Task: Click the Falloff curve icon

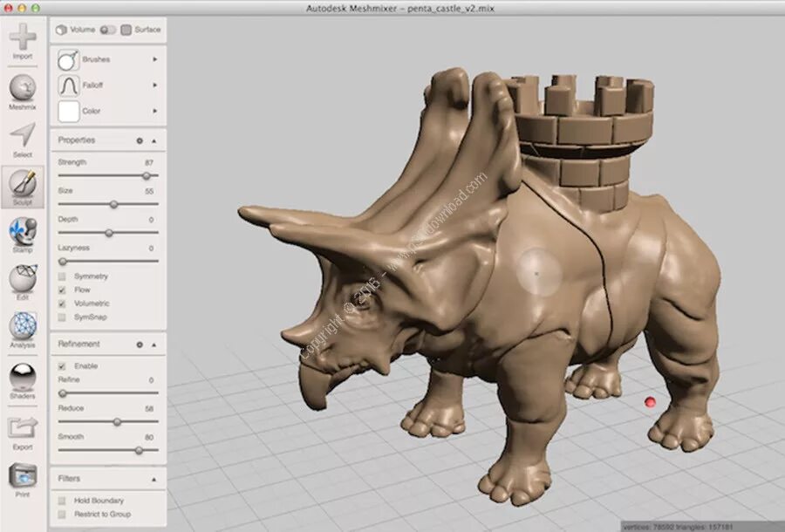Action: tap(69, 85)
